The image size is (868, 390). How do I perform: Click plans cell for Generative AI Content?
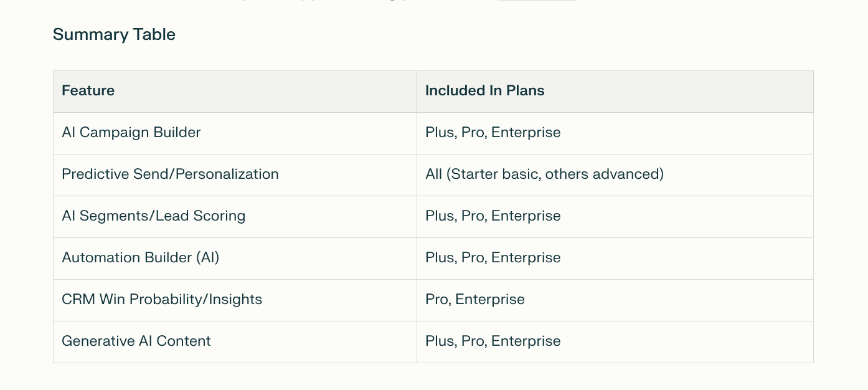click(x=615, y=342)
